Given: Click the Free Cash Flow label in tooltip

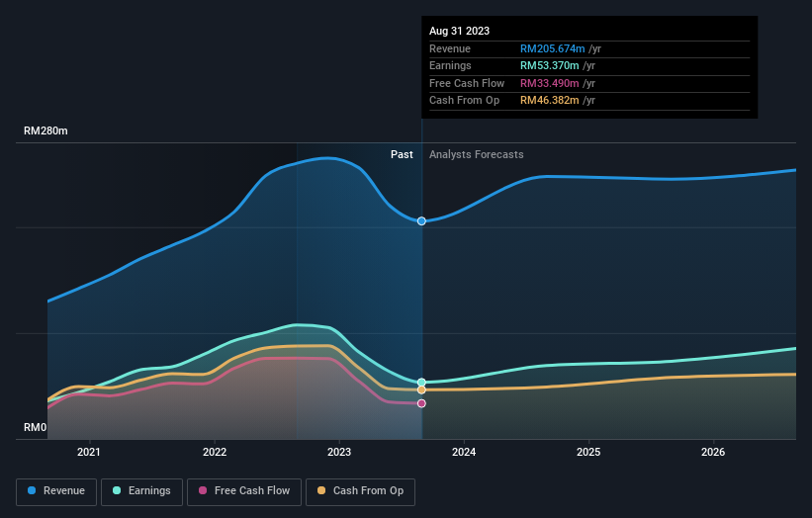Looking at the screenshot, I should 467,83.
